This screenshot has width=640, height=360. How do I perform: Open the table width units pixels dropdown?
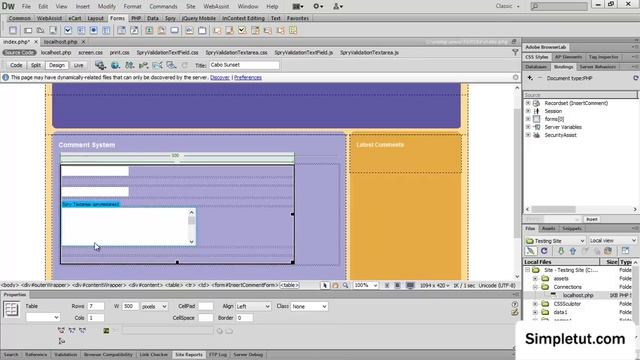pyautogui.click(x=154, y=306)
